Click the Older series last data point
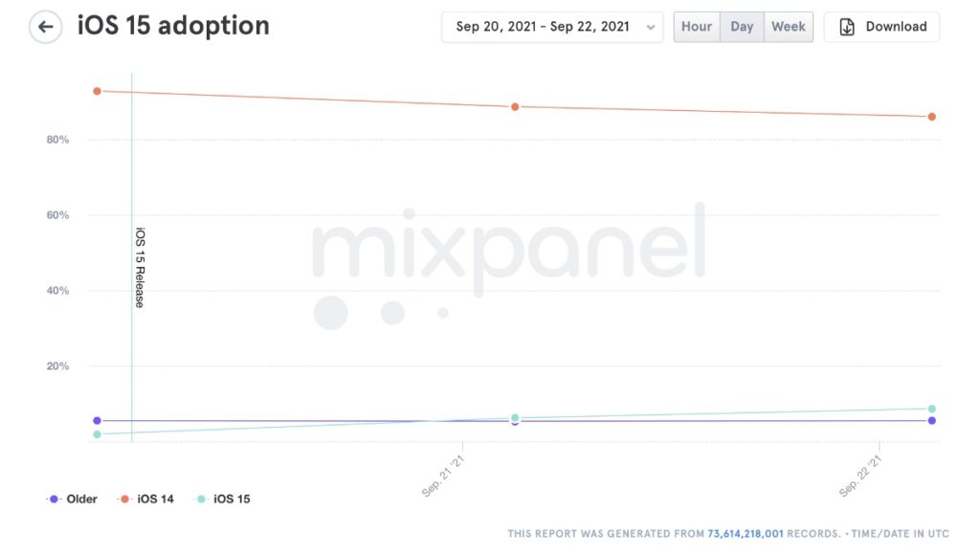 [x=931, y=421]
